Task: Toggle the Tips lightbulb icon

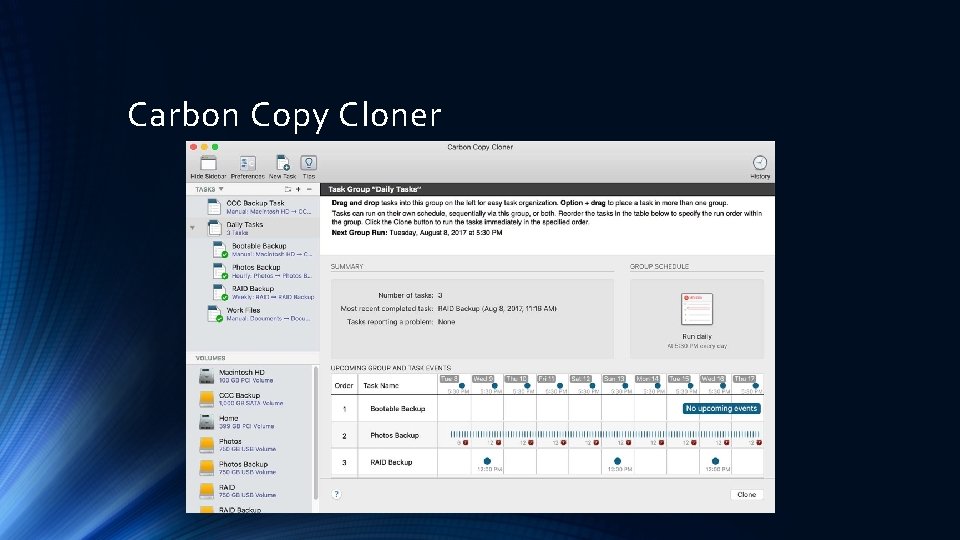Action: point(309,163)
